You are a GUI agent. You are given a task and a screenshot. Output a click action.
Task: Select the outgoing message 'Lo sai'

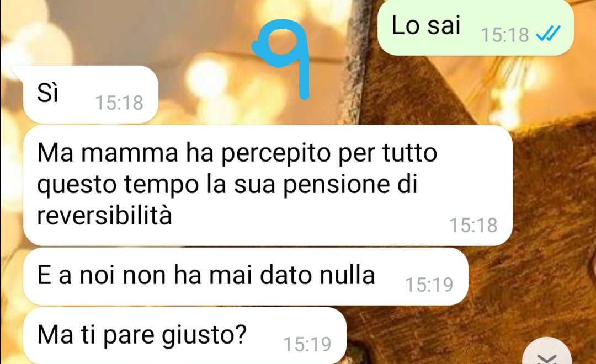point(475,28)
